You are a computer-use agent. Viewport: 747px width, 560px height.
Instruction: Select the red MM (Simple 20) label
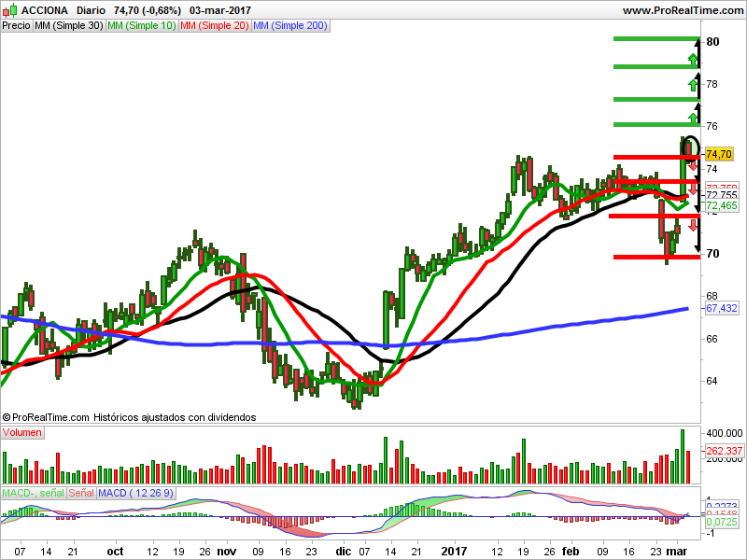click(x=215, y=25)
